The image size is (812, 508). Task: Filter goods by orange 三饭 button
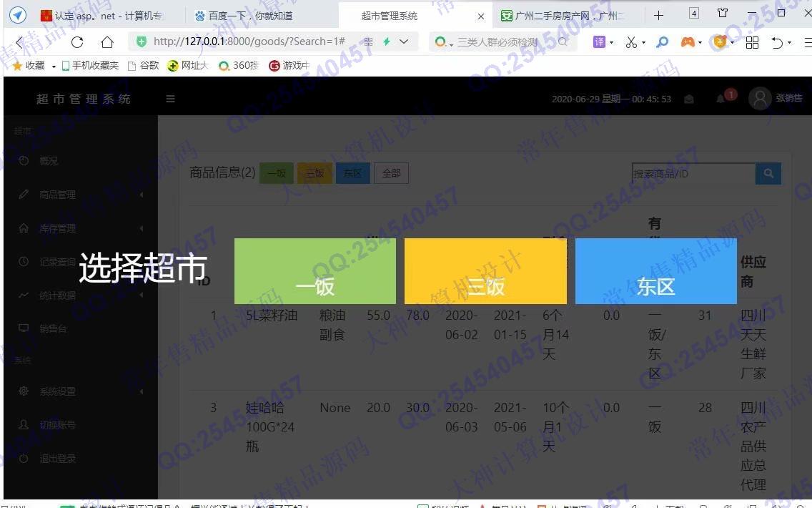click(315, 173)
